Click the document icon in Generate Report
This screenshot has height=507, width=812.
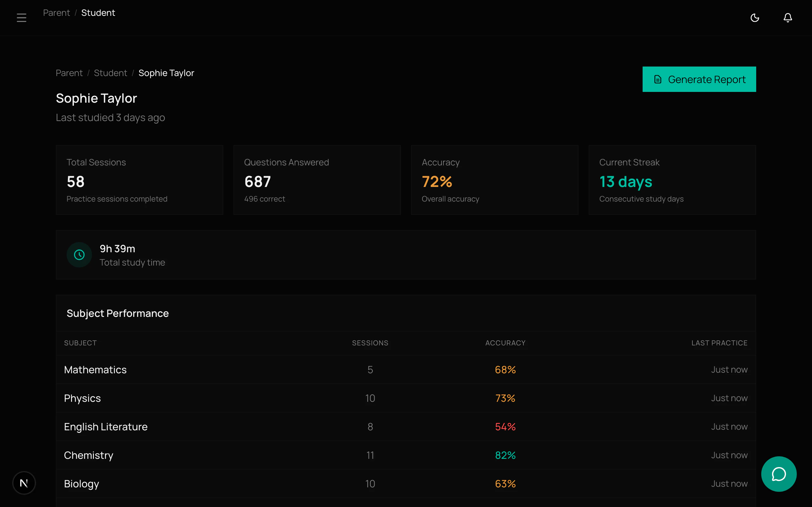pos(658,80)
